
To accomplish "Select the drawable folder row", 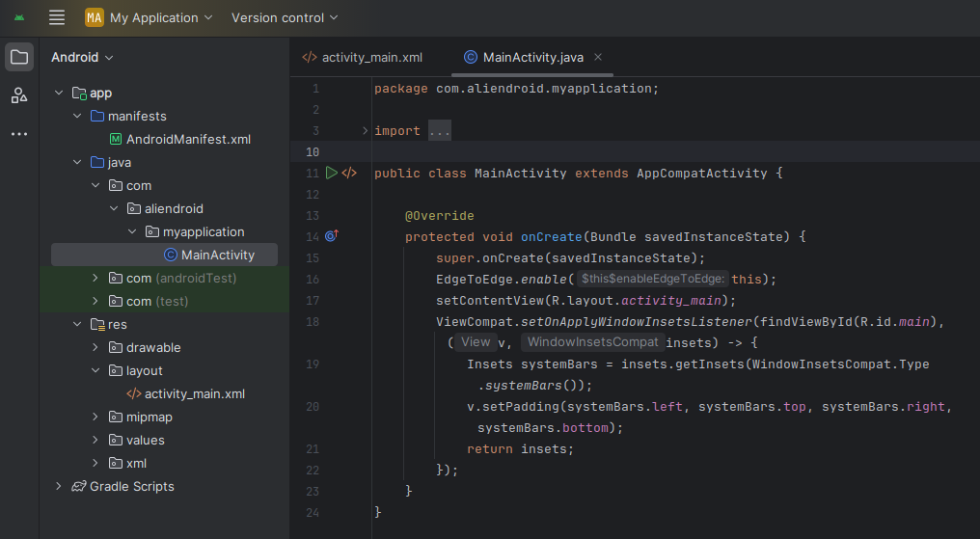I will point(164,347).
